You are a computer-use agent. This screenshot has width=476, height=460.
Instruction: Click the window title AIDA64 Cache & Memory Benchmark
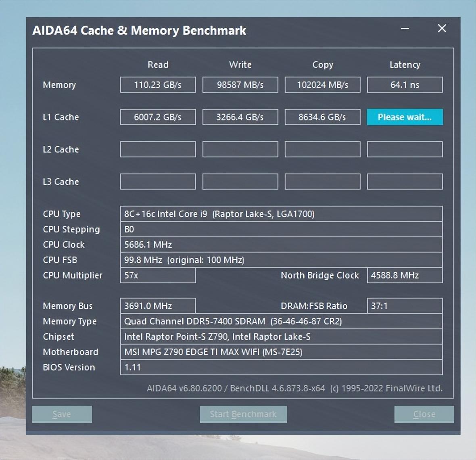pos(139,30)
